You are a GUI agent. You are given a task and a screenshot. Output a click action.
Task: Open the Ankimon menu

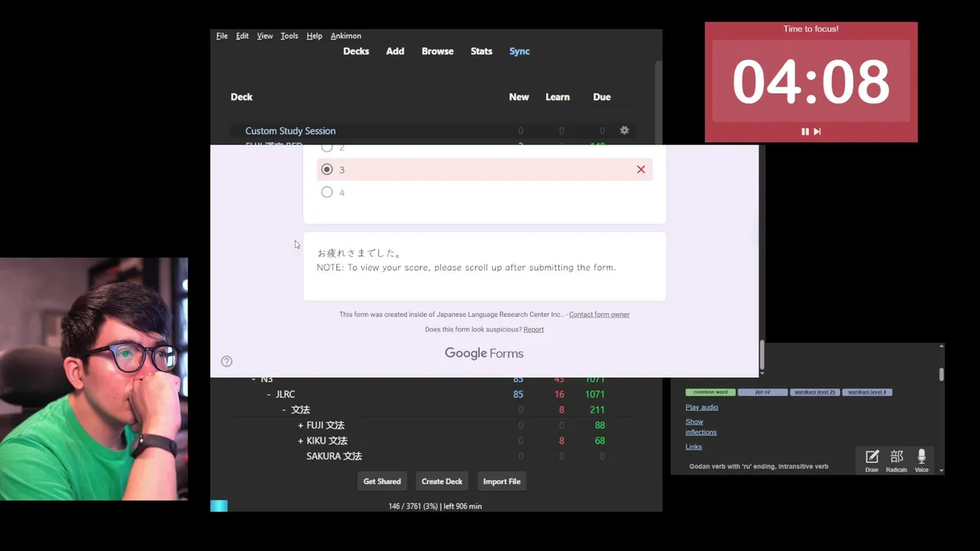pos(346,36)
